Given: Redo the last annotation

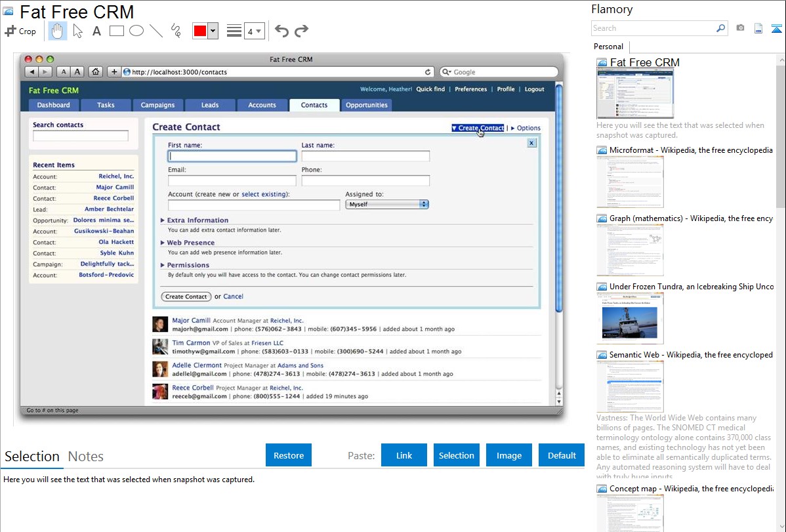Looking at the screenshot, I should pos(301,31).
